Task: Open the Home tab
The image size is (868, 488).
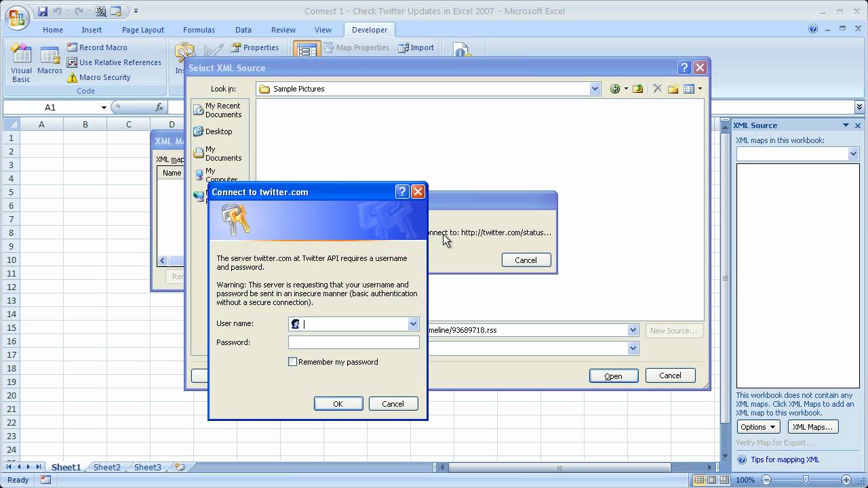Action: (x=53, y=30)
